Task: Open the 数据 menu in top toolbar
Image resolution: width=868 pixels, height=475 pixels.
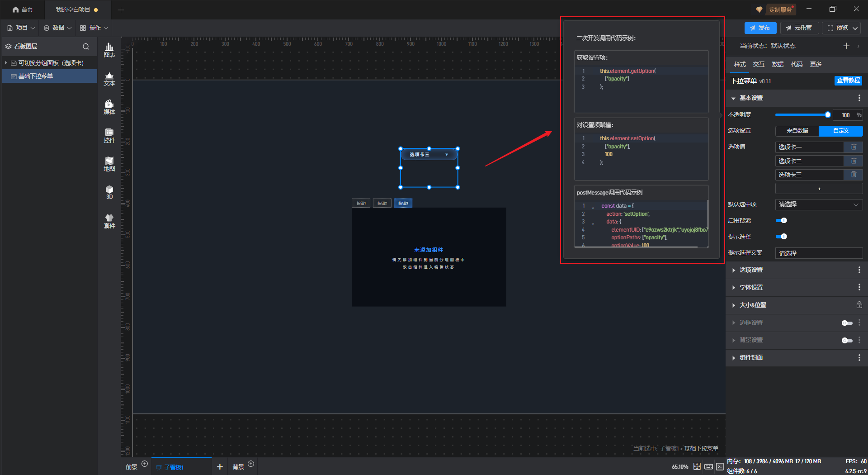Action: 57,28
